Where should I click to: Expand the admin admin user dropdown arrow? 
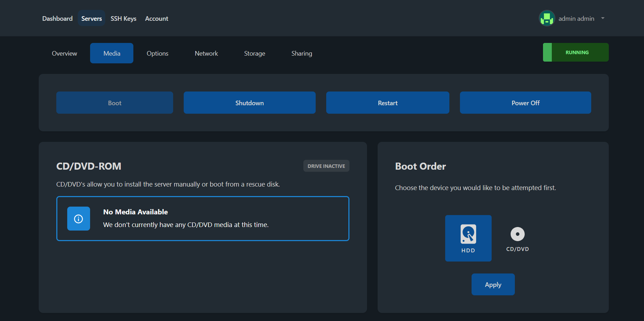point(603,18)
